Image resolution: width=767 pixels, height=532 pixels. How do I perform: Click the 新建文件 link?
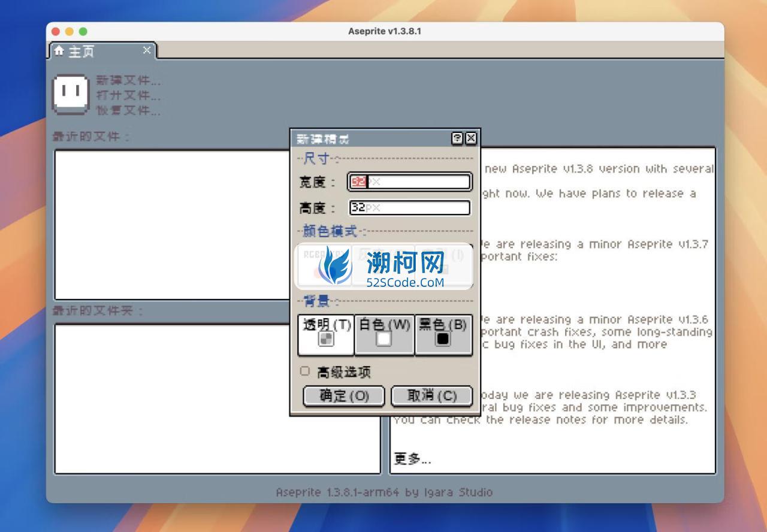[128, 80]
